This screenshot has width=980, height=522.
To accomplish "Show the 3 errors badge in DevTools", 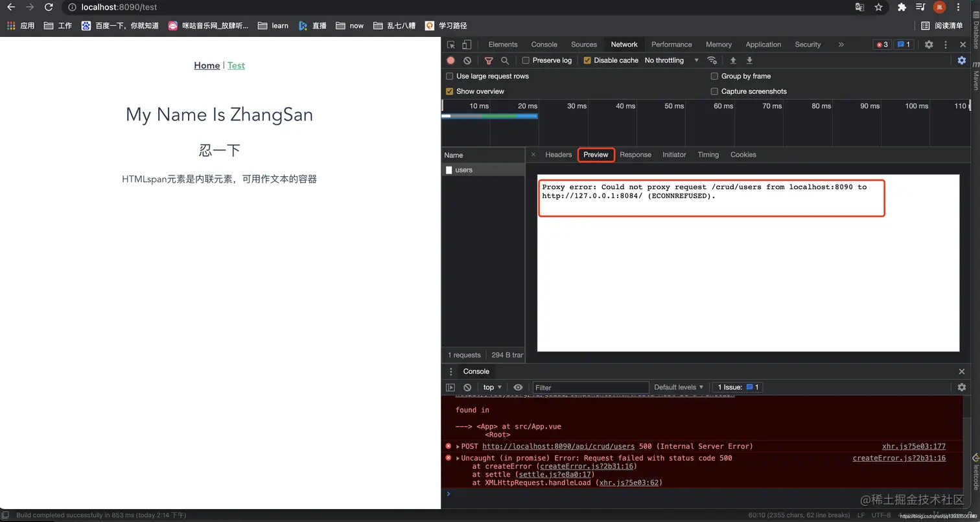I will click(x=882, y=45).
